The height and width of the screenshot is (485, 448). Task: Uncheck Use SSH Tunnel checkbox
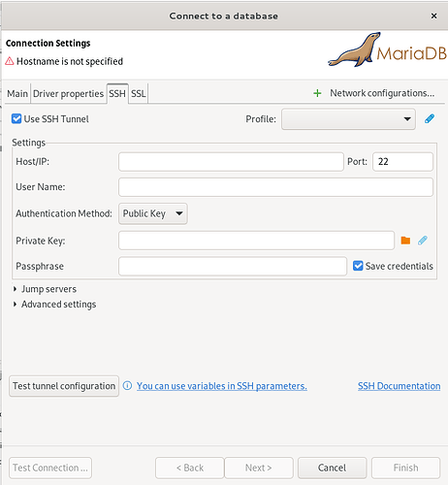coord(16,119)
